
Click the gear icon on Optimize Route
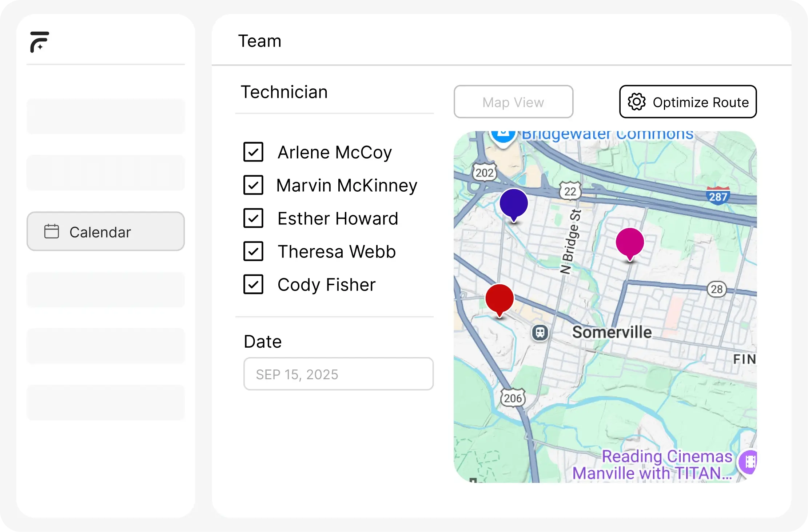coord(637,102)
